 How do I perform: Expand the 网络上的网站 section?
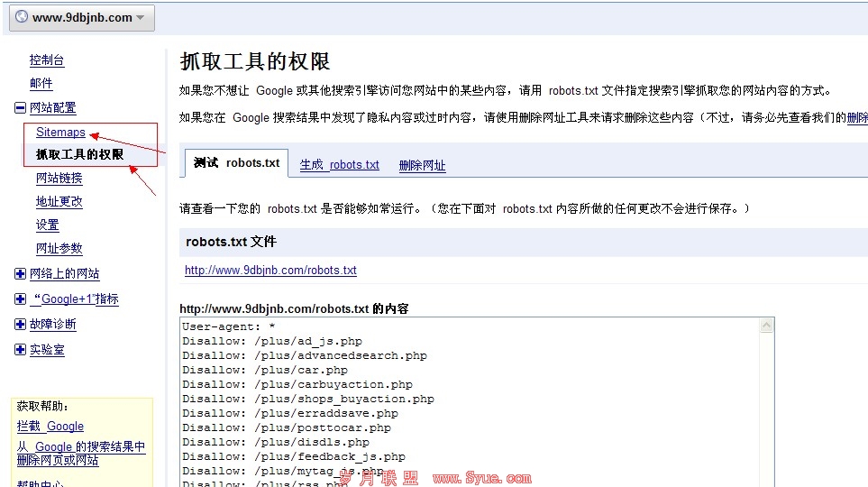[20, 274]
